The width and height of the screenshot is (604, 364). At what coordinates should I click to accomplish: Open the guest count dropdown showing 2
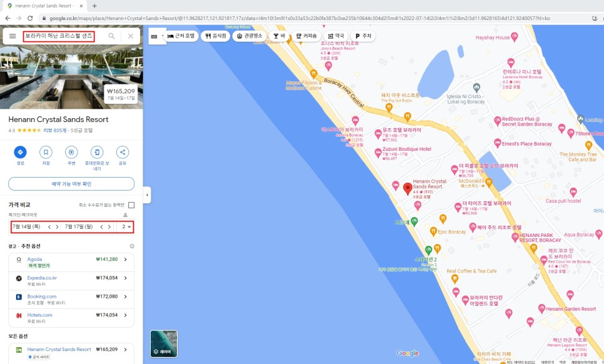coord(126,227)
